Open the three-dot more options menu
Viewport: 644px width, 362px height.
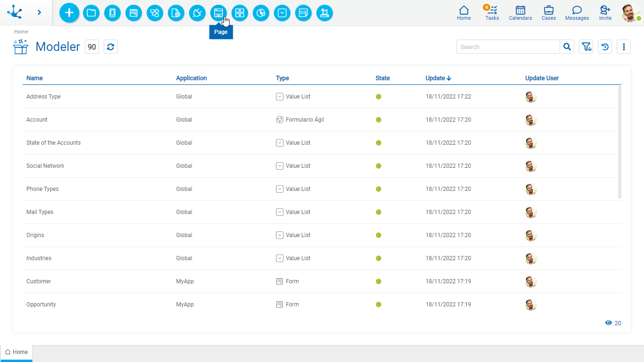624,47
